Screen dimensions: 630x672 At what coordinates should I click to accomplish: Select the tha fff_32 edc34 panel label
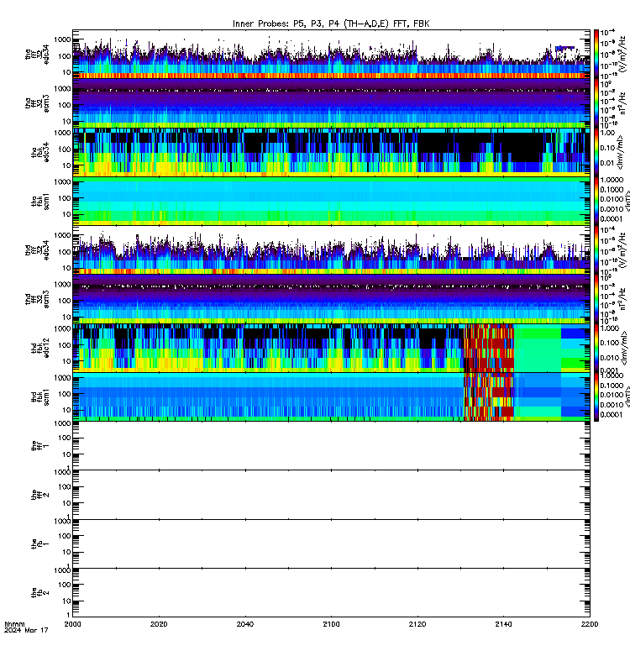pyautogui.click(x=37, y=54)
